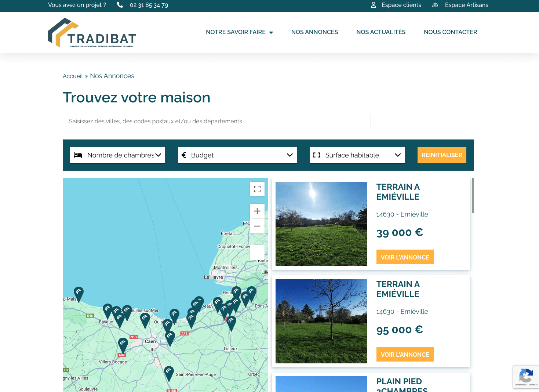Go to Nos Annonces menu item
Image resolution: width=539 pixels, height=392 pixels.
click(x=314, y=32)
